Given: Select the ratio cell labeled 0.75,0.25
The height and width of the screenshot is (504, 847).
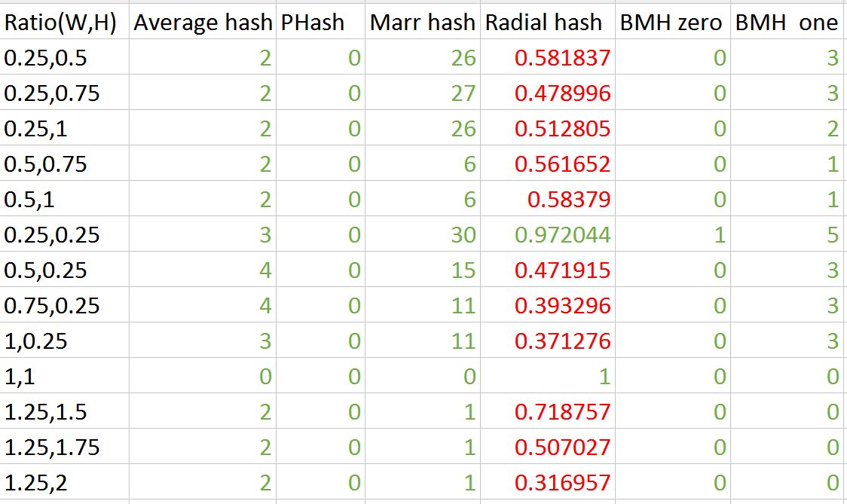Looking at the screenshot, I should [x=64, y=304].
